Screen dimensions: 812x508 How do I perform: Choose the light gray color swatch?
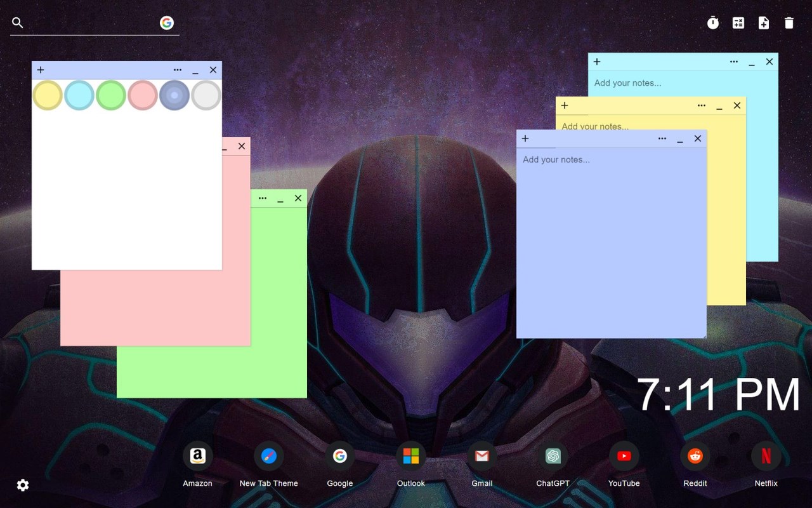click(x=206, y=95)
